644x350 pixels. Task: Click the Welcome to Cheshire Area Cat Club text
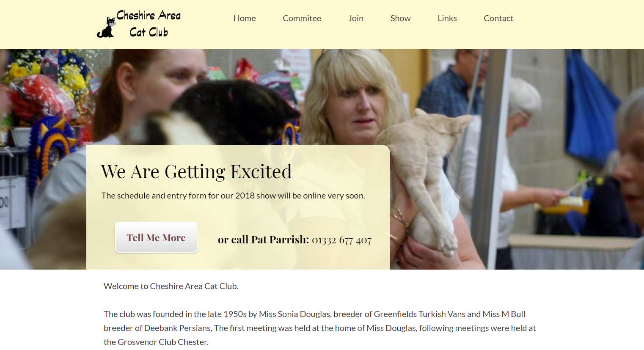coord(171,286)
